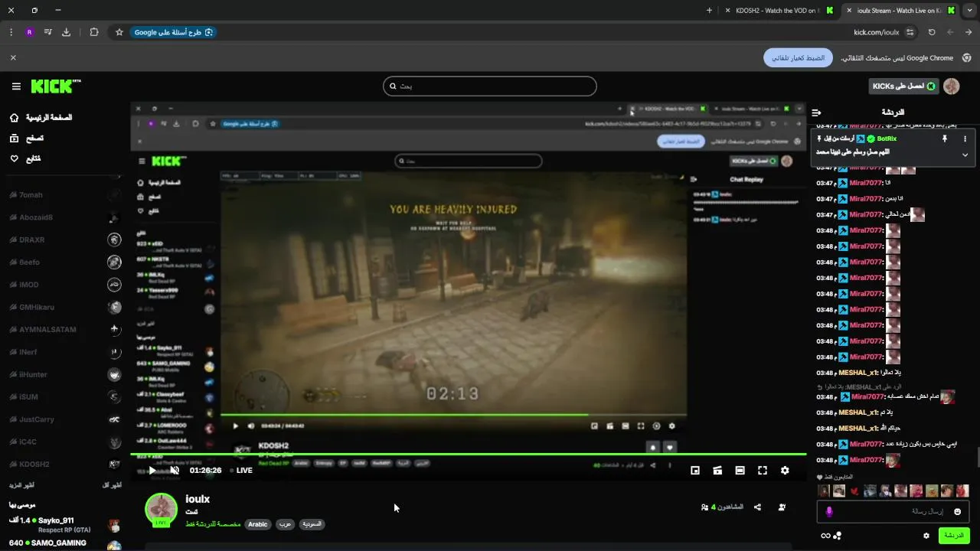
Task: Open chat settings gear
Action: click(x=926, y=536)
